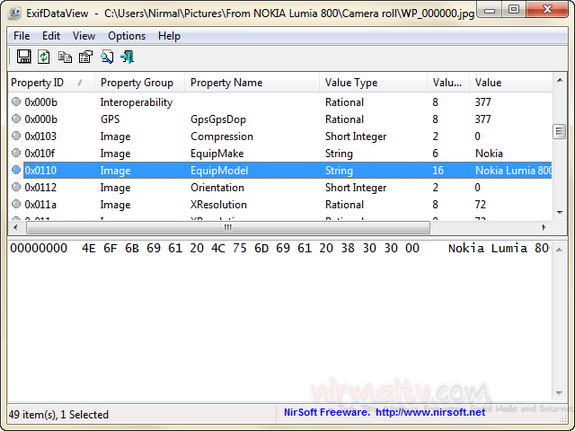Sort by Property ID column header
Viewport: 575px width, 431px height.
click(x=51, y=83)
